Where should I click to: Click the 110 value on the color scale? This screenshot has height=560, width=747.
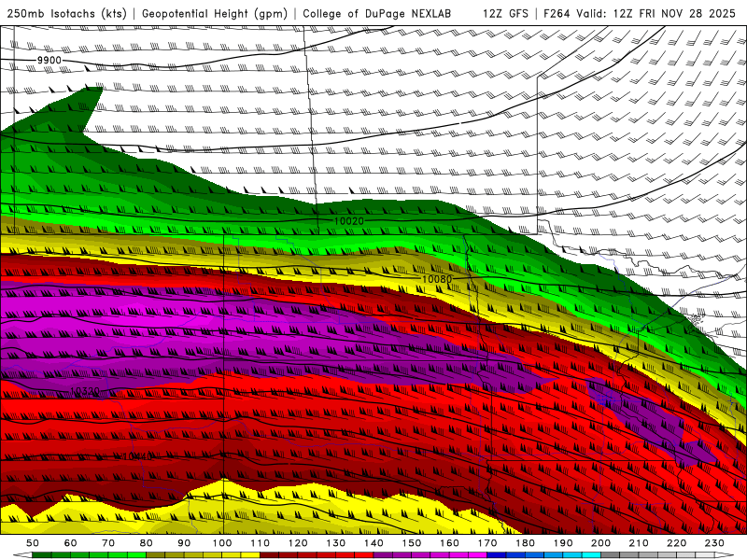pyautogui.click(x=261, y=543)
